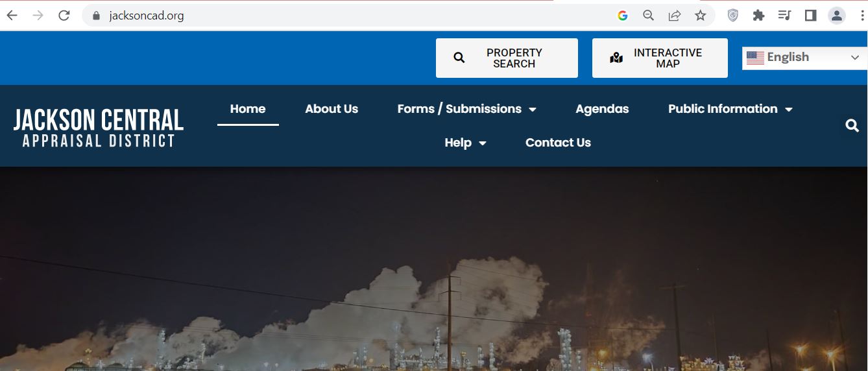Click the industrial plant night hero image
The height and width of the screenshot is (371, 868).
tap(434, 269)
